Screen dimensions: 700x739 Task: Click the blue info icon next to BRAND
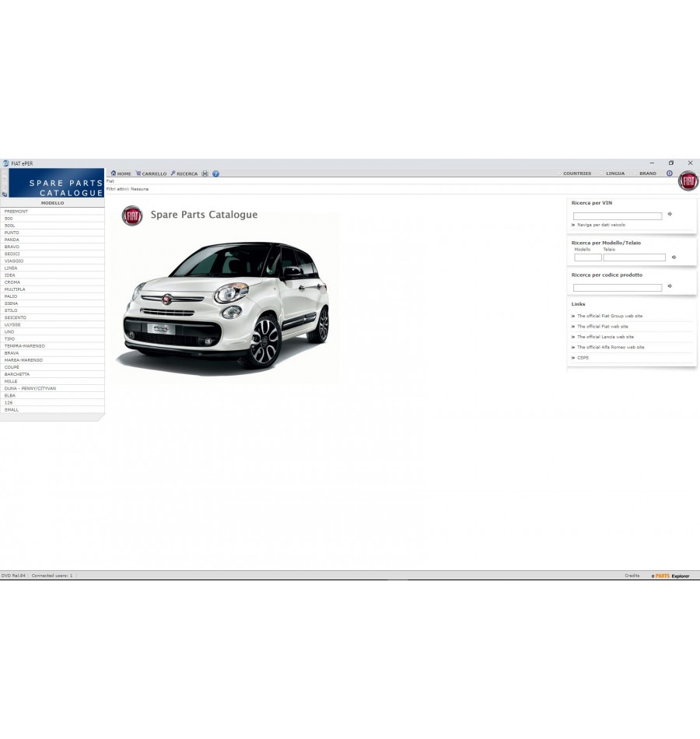[x=670, y=173]
